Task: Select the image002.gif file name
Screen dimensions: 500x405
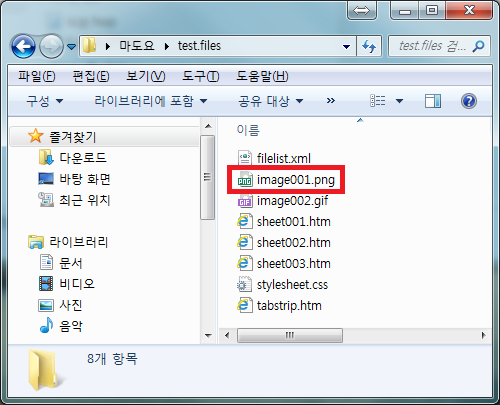Action: coord(292,201)
